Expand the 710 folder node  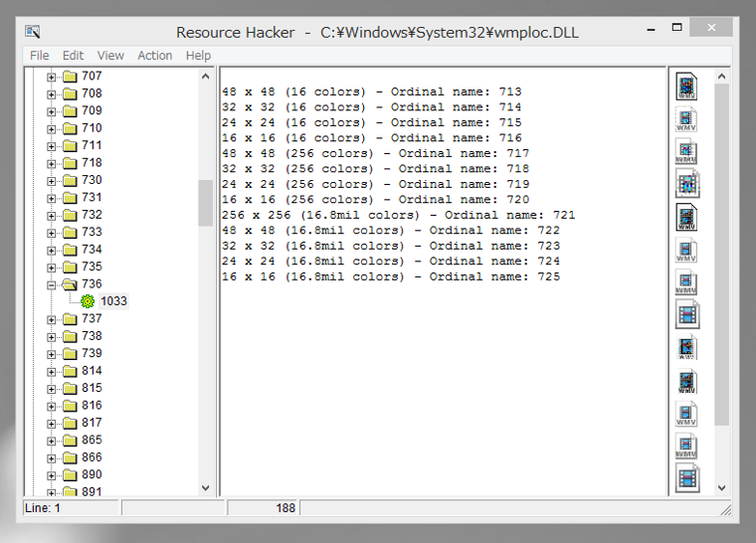tap(51, 129)
